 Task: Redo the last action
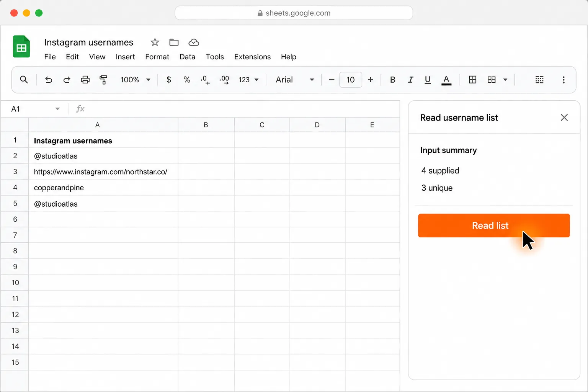[67, 80]
